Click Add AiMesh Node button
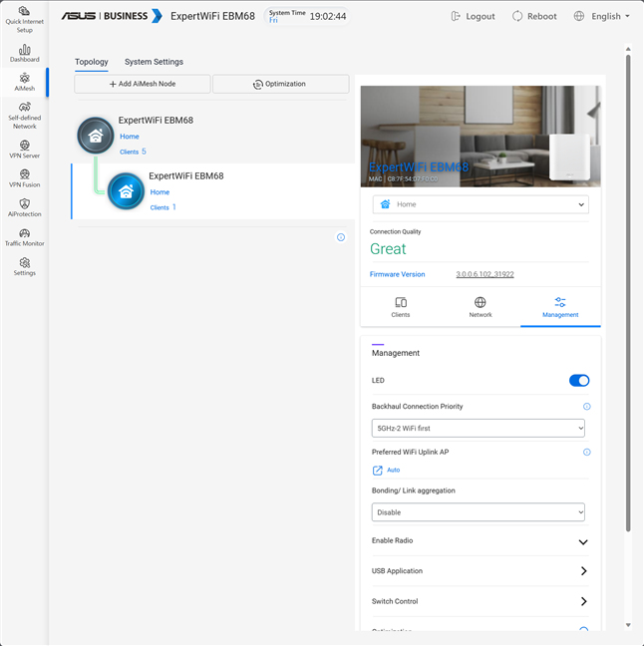644x646 pixels. pyautogui.click(x=143, y=84)
